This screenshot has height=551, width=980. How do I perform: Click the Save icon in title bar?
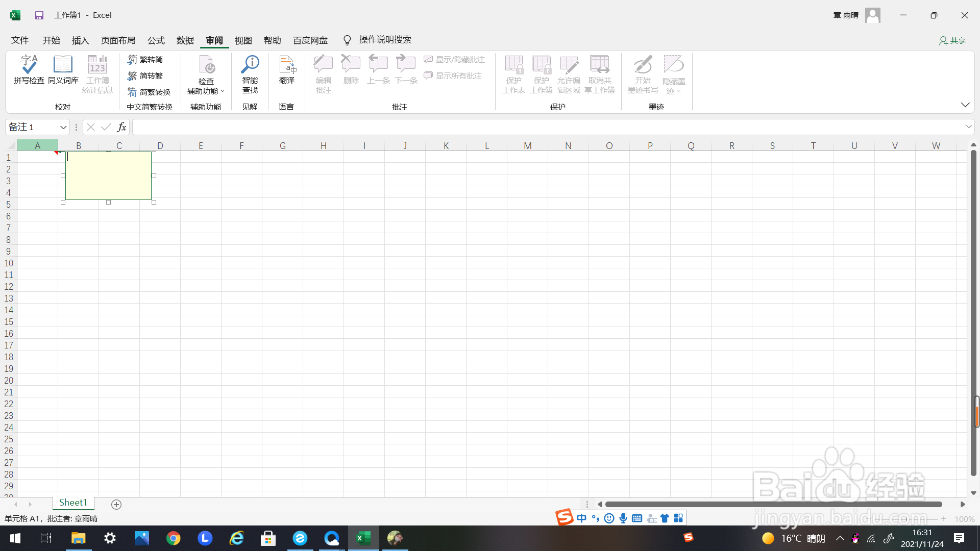coord(39,15)
